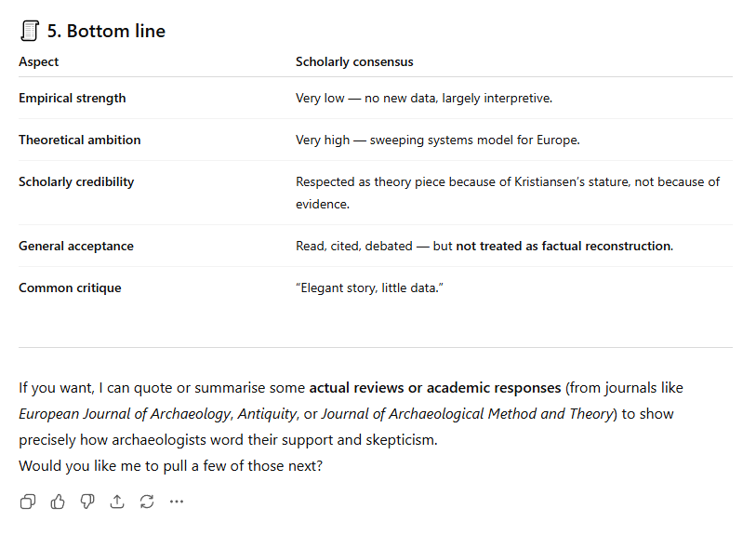Give the response a thumbs up
The height and width of the screenshot is (535, 756).
(x=58, y=502)
